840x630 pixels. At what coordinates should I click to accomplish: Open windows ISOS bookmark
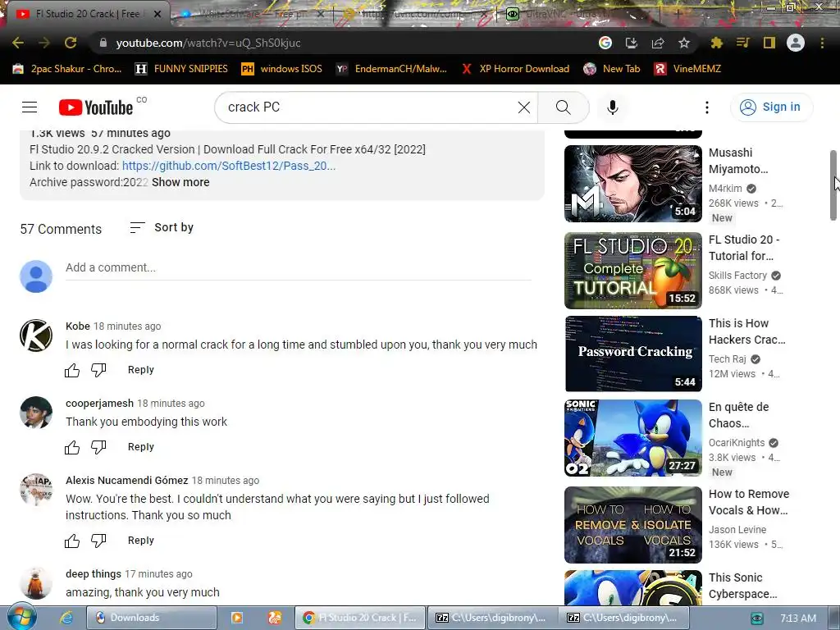(282, 69)
